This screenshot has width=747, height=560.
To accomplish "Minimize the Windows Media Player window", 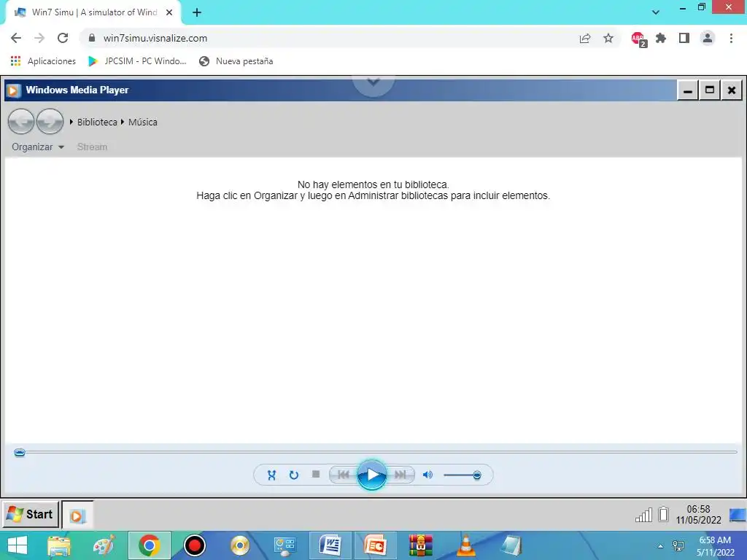I will click(688, 90).
